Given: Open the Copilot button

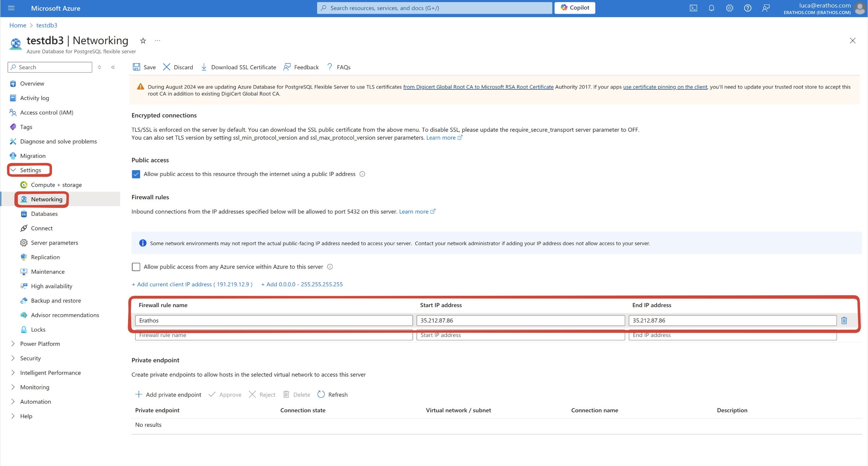Looking at the screenshot, I should tap(575, 8).
